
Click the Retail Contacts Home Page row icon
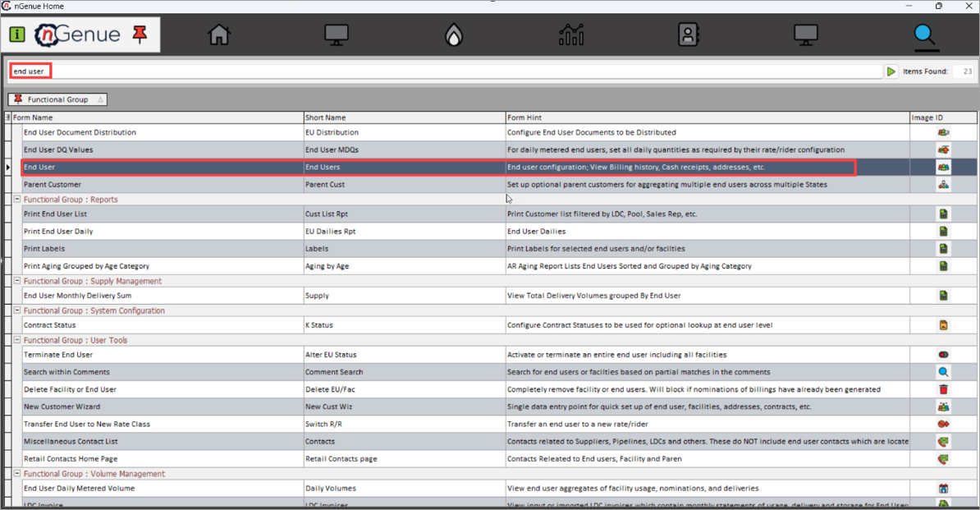943,459
